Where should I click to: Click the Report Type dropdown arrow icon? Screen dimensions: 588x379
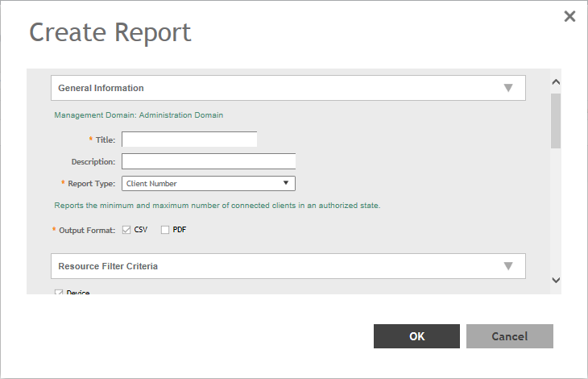click(286, 183)
